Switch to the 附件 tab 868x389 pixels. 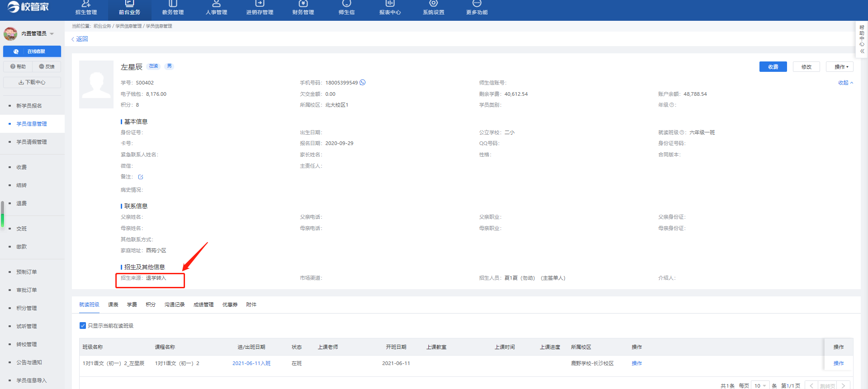[251, 305]
